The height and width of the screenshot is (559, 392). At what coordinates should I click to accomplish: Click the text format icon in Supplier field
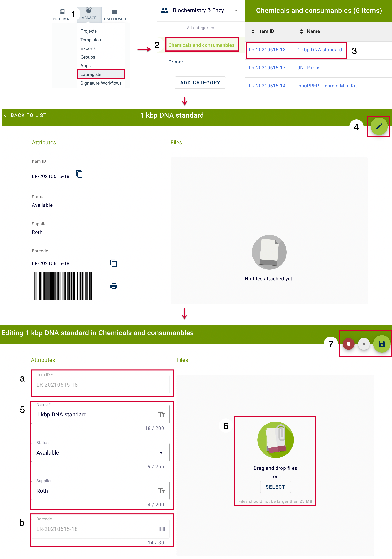click(161, 491)
